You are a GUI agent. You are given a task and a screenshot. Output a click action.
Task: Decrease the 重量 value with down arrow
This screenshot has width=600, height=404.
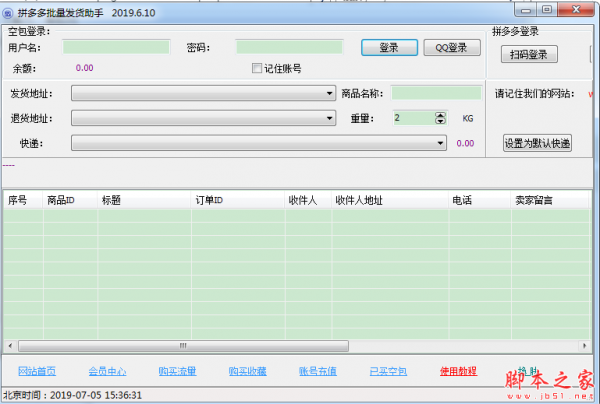440,121
